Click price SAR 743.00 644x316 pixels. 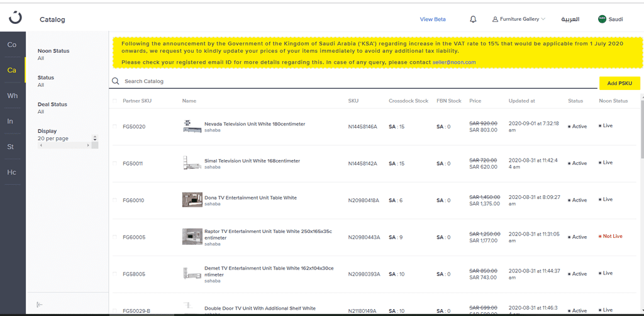483,278
